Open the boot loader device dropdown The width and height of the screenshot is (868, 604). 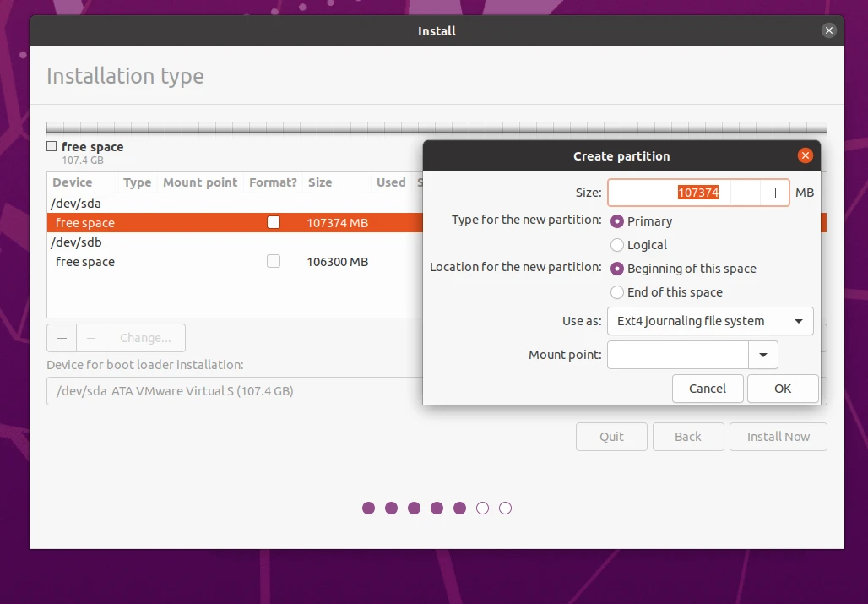(236, 391)
